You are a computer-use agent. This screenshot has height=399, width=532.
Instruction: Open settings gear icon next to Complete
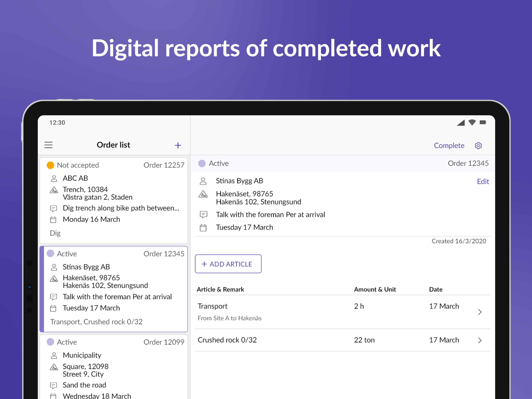478,145
